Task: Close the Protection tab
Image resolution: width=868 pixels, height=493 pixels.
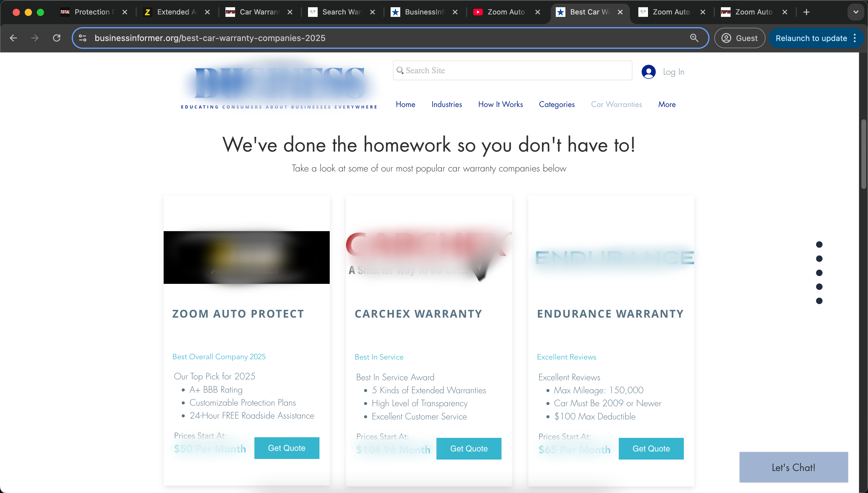Action: (x=124, y=12)
